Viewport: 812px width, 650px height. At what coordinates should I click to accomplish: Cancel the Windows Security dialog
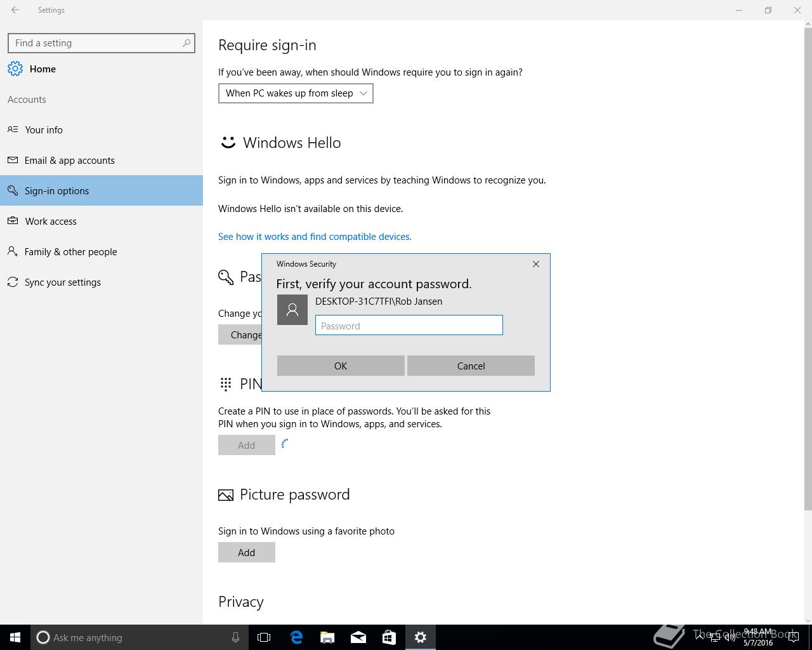(x=471, y=366)
